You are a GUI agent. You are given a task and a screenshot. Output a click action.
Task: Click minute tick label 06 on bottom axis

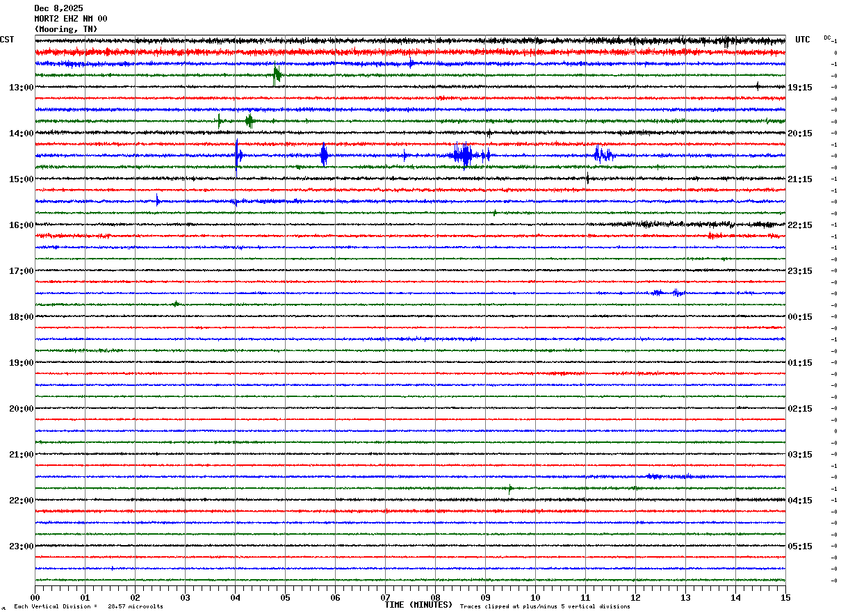coord(335,598)
